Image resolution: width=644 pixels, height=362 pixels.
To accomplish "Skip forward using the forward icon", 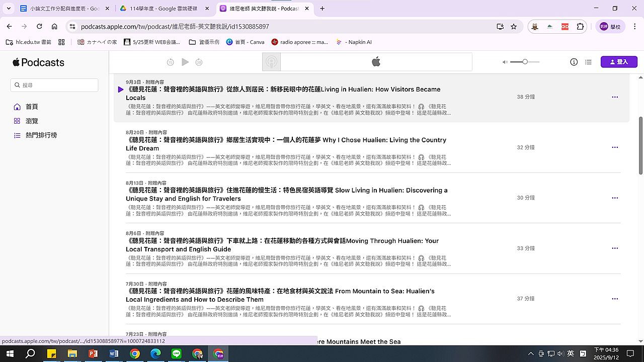I will point(199,62).
